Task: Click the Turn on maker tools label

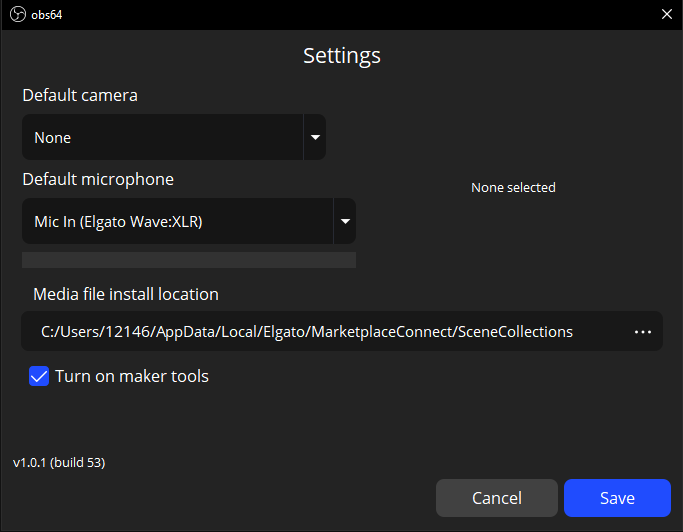Action: tap(132, 377)
